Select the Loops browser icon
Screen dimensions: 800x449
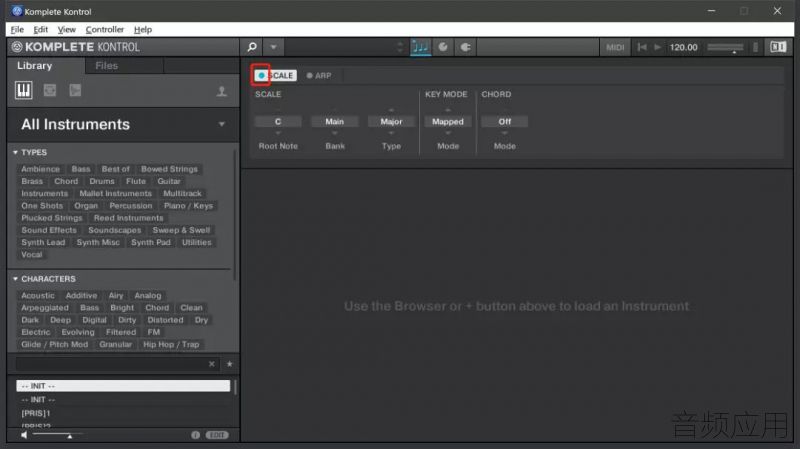(49, 90)
